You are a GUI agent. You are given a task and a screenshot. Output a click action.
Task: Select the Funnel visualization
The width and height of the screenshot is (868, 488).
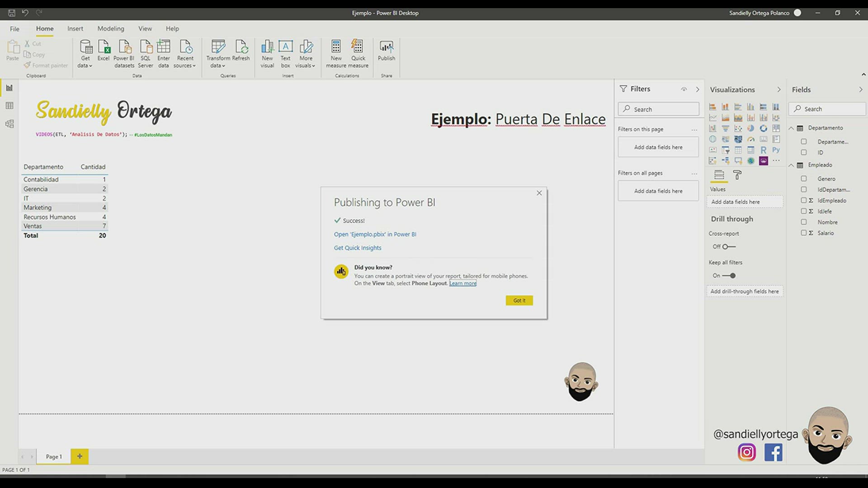pyautogui.click(x=725, y=128)
